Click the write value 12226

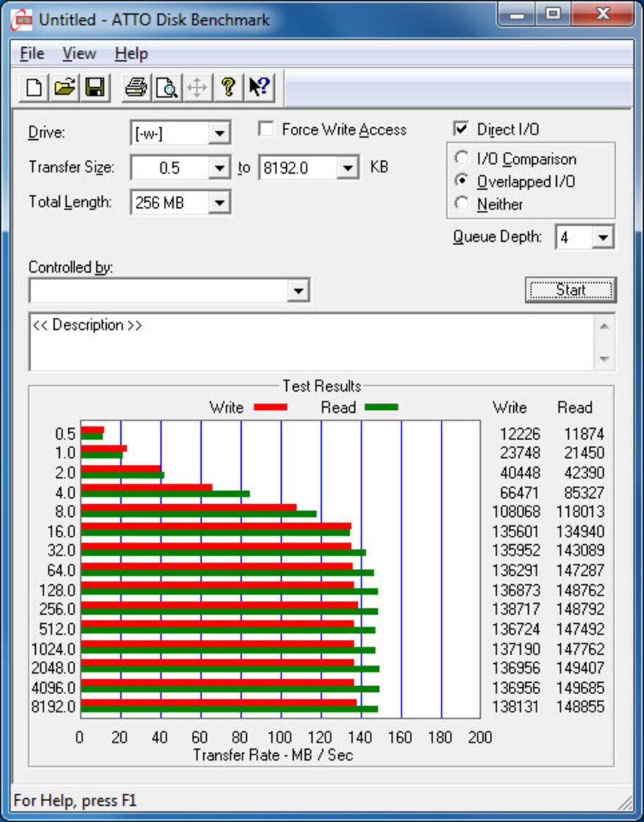520,434
